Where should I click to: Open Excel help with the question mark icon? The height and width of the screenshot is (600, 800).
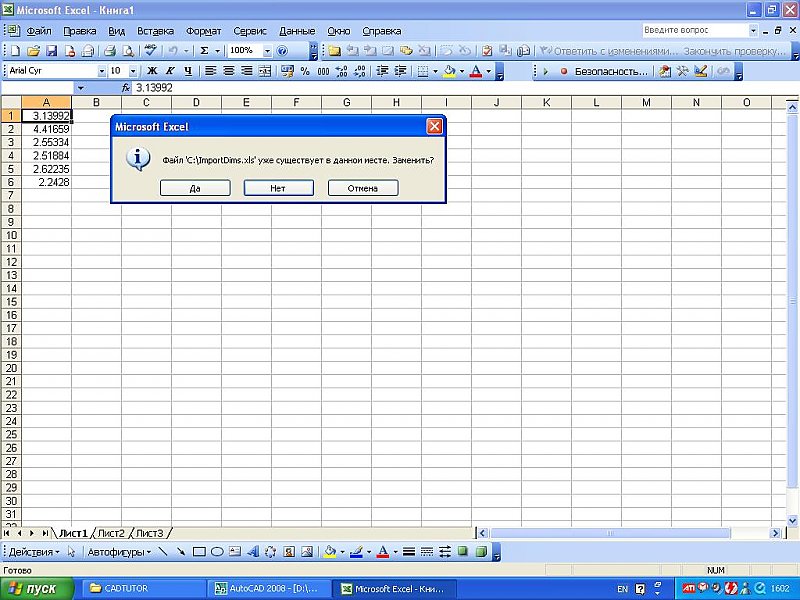pyautogui.click(x=283, y=51)
